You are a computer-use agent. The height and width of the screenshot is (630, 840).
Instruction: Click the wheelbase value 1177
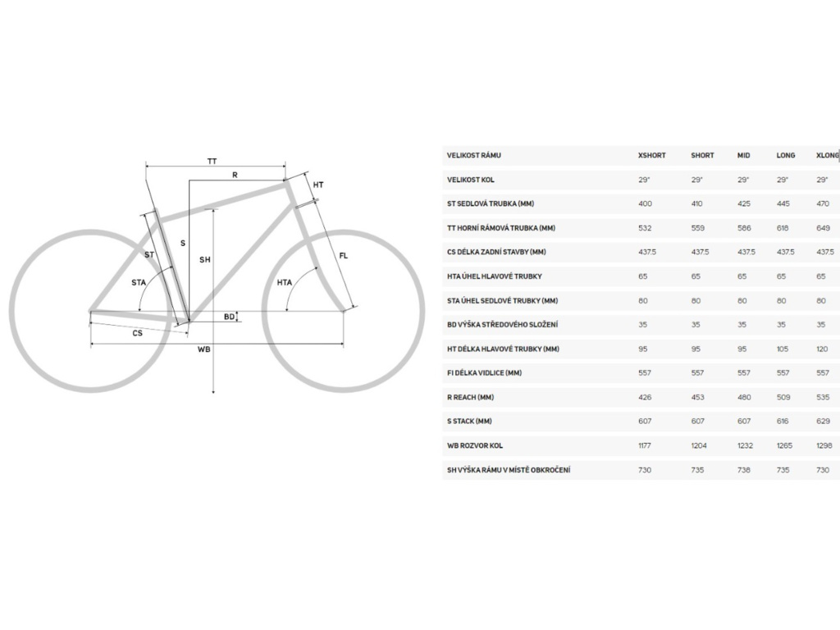644,445
